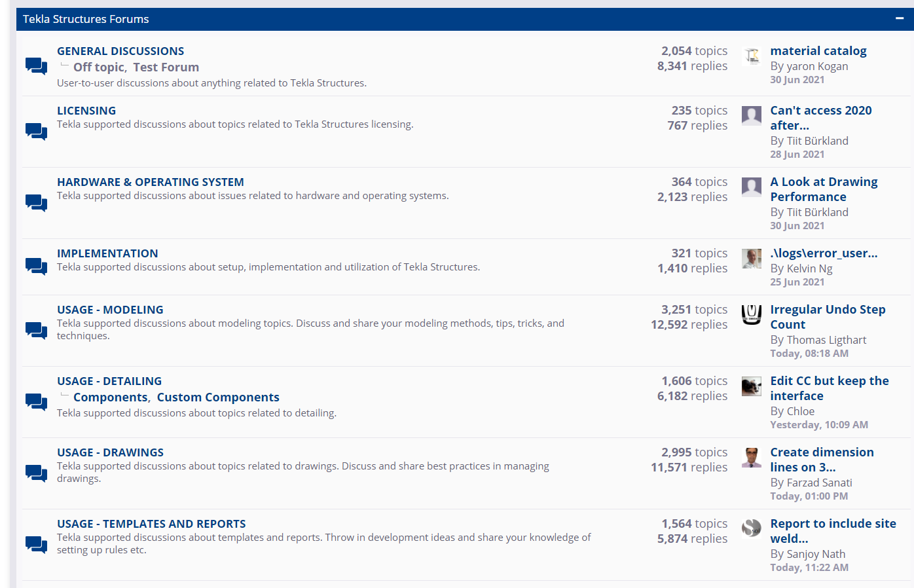The height and width of the screenshot is (588, 914).
Task: Open the LICENSING forum
Action: tap(86, 111)
